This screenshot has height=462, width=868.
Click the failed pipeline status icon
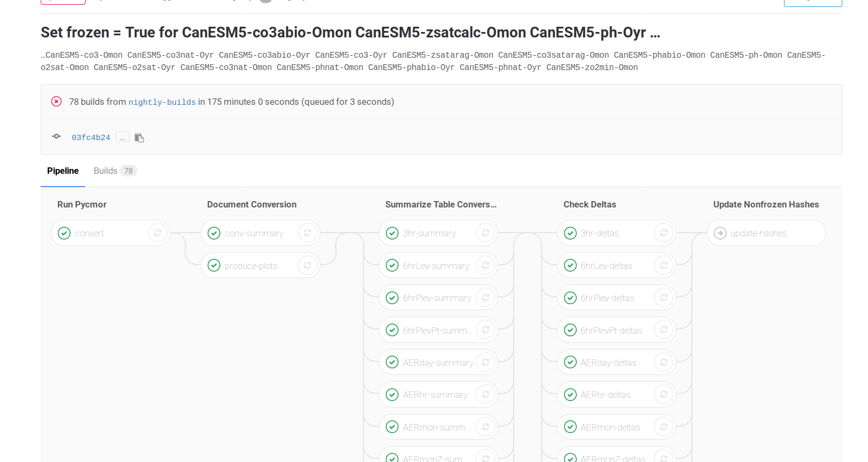click(56, 102)
